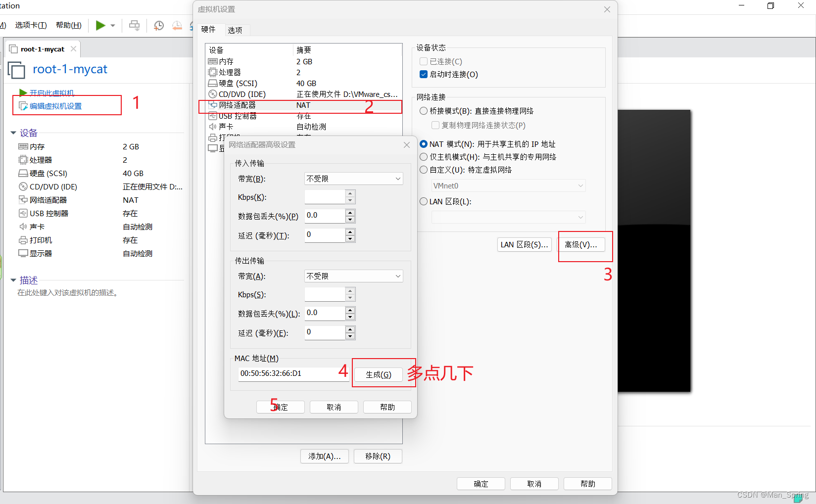The image size is (816, 504).
Task: Click the green power-on play toolbar icon
Action: (x=100, y=25)
